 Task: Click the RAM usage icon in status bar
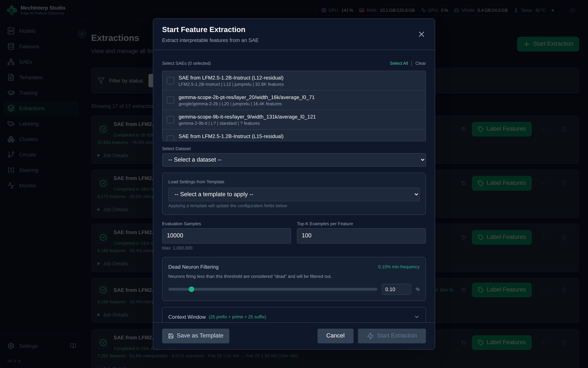click(x=362, y=10)
